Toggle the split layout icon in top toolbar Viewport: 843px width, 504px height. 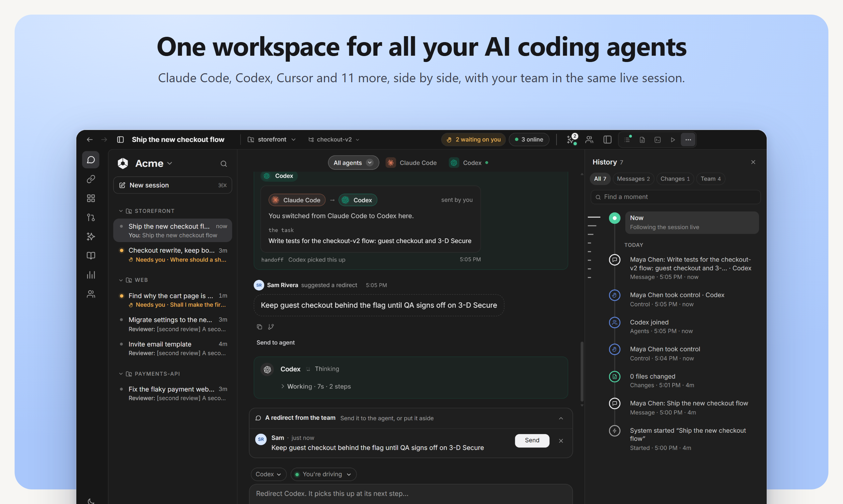tap(607, 140)
